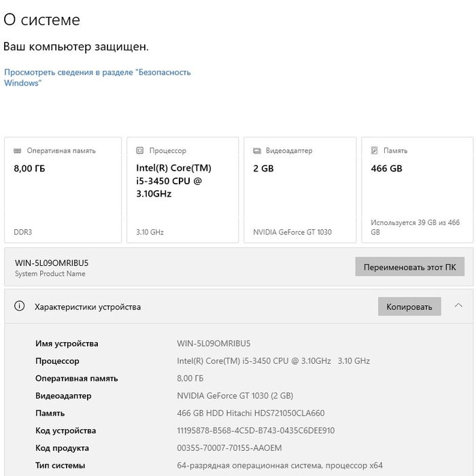Click the System Product Name label

50,273
